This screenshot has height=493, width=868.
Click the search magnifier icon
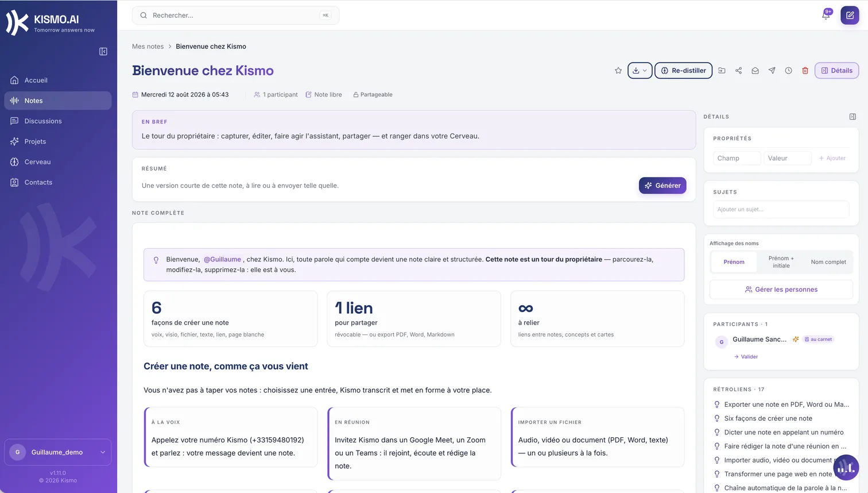[144, 16]
